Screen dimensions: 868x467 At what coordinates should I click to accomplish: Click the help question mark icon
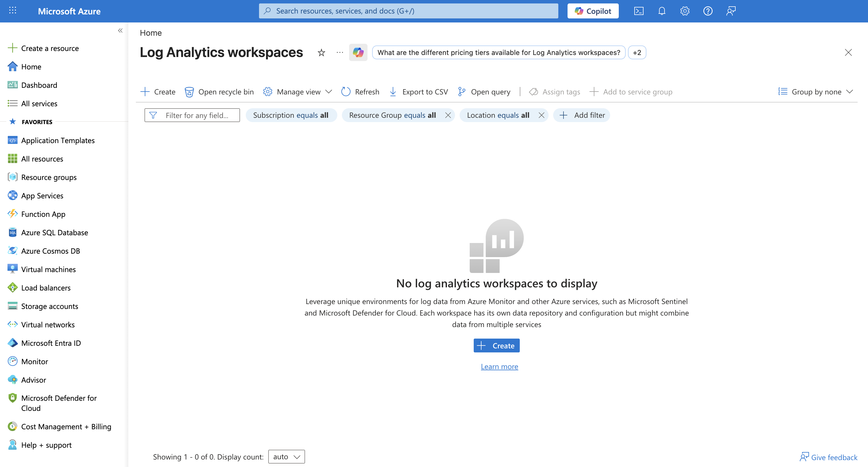coord(708,11)
